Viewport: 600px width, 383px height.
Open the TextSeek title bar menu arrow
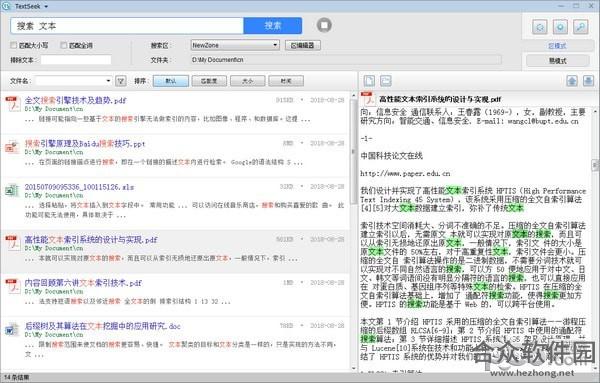pos(46,7)
